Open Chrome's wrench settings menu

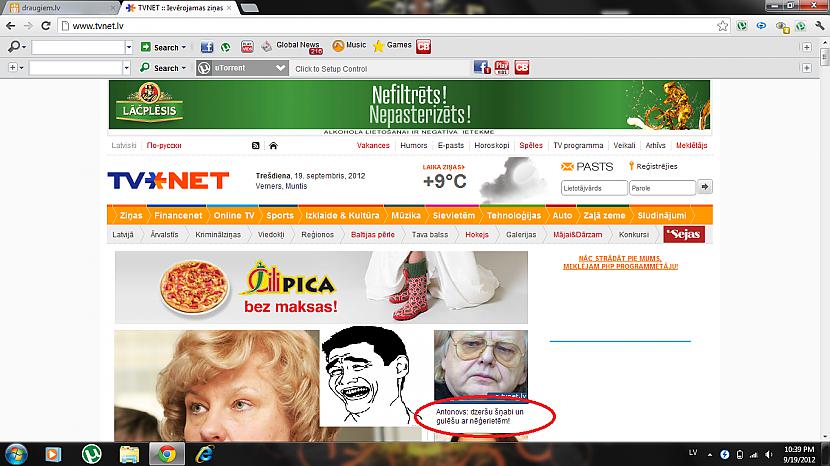pos(820,25)
